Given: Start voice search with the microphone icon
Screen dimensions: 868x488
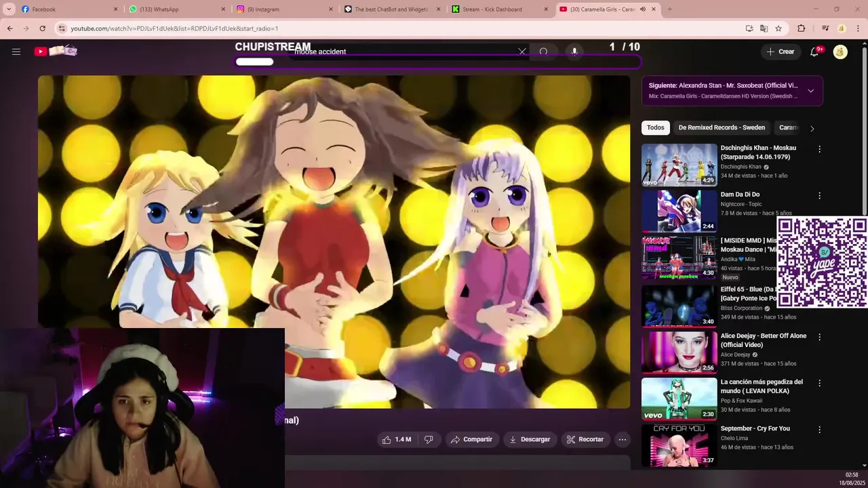Looking at the screenshot, I should click(574, 52).
